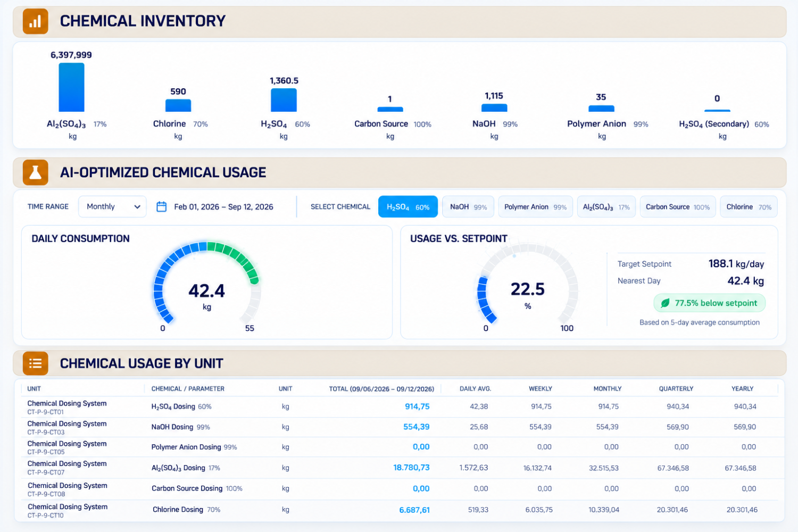
Task: Click the H₂SO₄ Dosing total 914,75
Action: (417, 406)
